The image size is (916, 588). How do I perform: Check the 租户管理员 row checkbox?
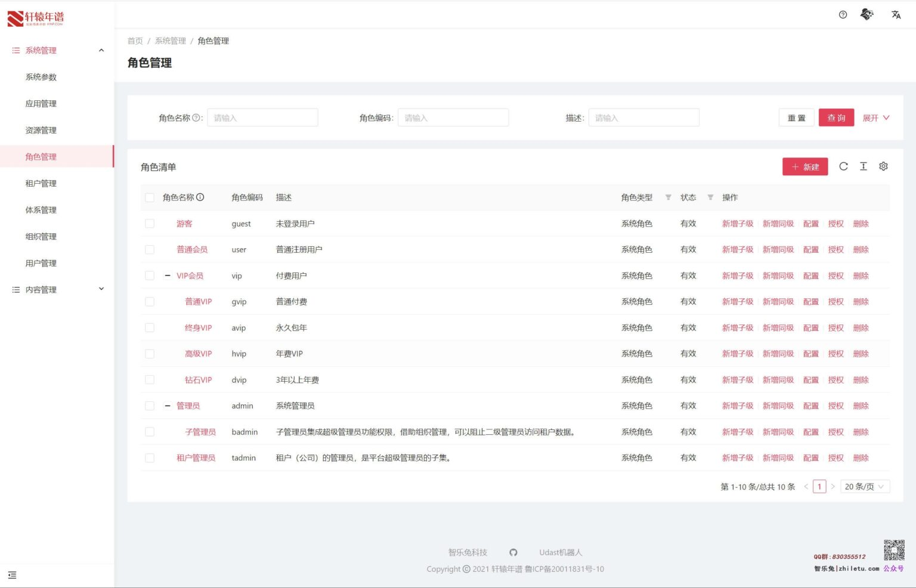pos(150,458)
